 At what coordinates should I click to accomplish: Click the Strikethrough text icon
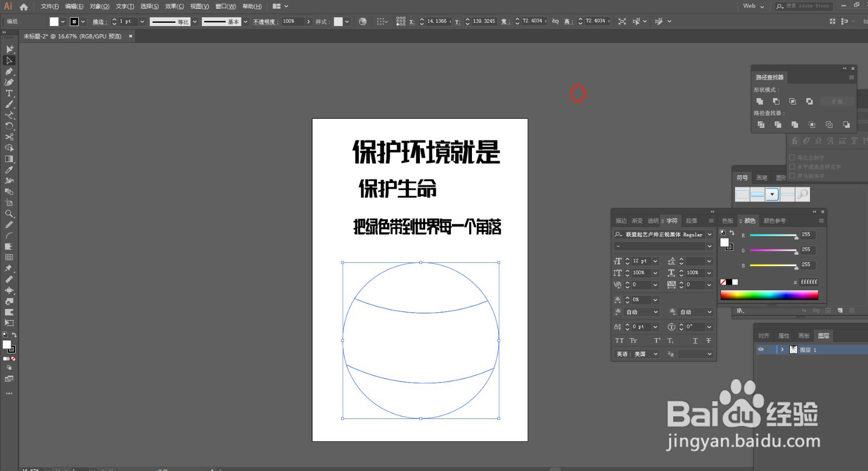coord(709,340)
